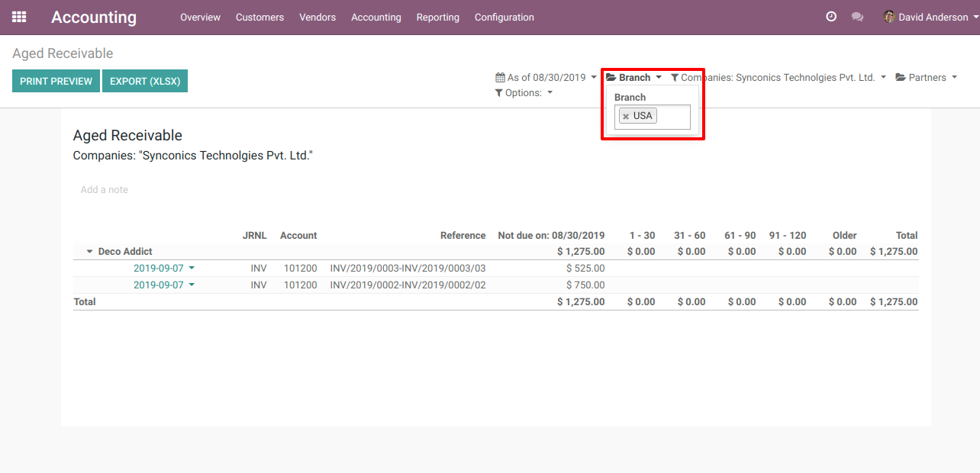Open the Options filter dropdown
Screen dimensions: 980x473
(524, 93)
